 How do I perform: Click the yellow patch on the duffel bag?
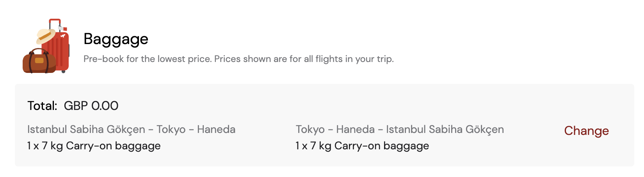tap(39, 60)
